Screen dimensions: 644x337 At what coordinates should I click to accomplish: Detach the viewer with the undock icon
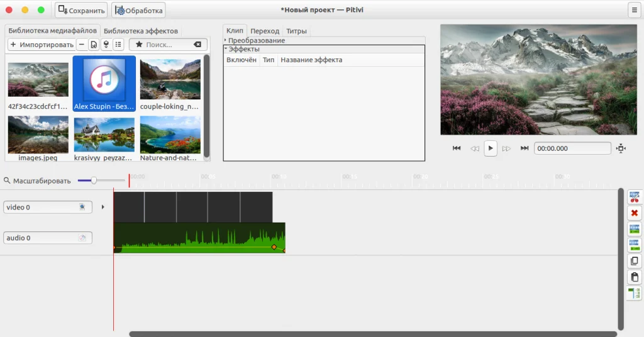coord(621,148)
